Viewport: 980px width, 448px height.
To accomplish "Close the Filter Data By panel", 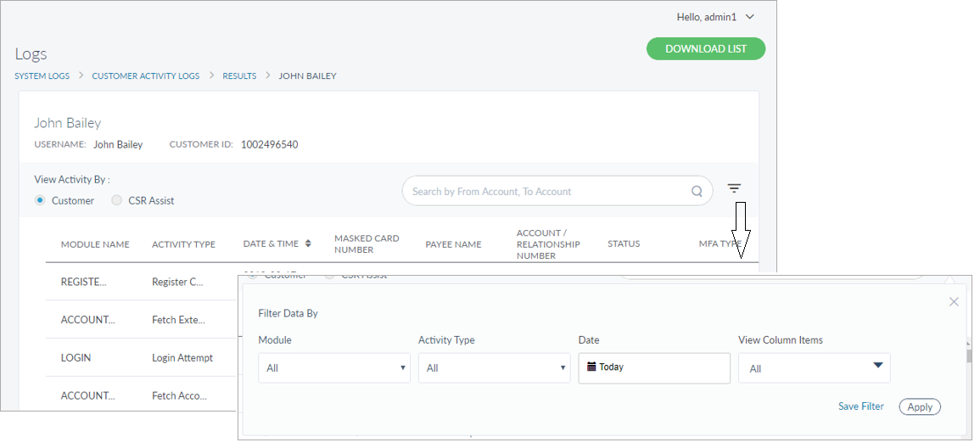I will point(954,302).
